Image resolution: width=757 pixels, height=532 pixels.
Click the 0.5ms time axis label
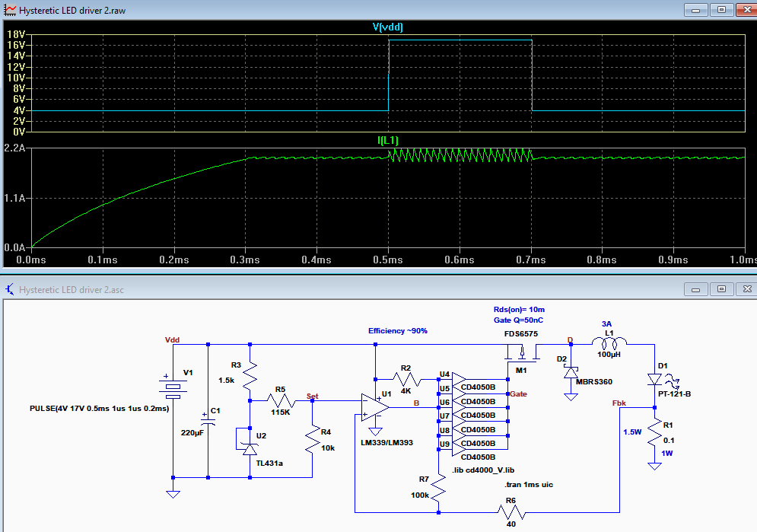pos(388,260)
